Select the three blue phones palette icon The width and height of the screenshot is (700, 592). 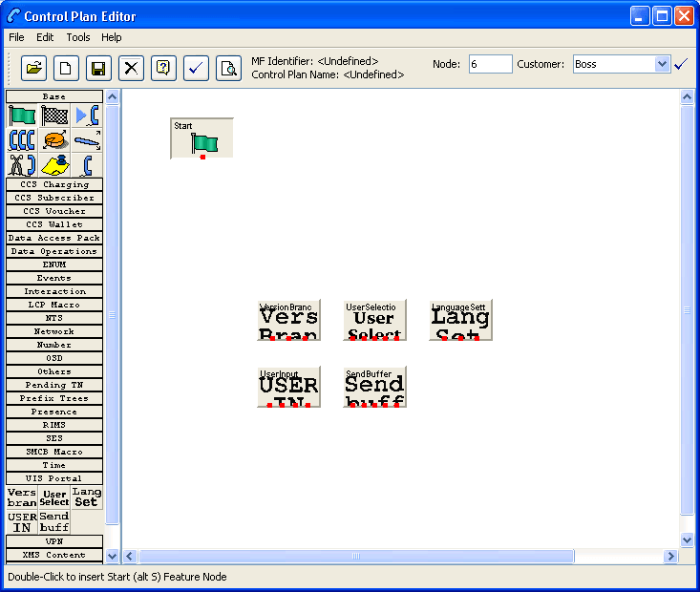[x=22, y=140]
